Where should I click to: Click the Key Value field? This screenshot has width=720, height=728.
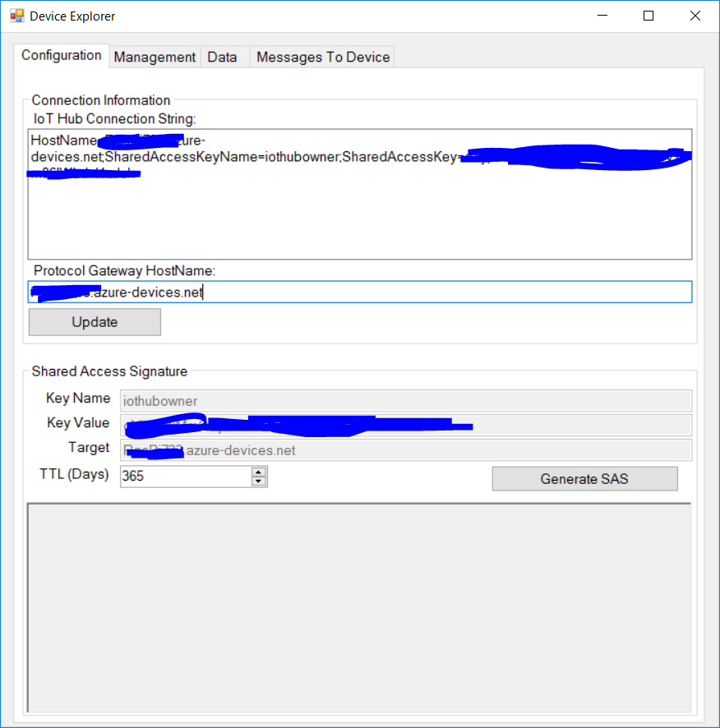(x=406, y=426)
